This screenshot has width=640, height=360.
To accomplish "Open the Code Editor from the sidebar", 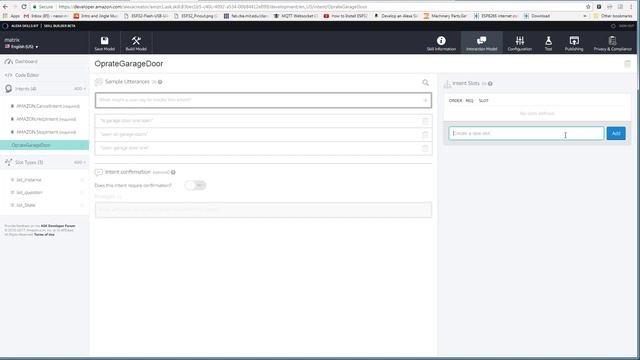I will pyautogui.click(x=27, y=75).
